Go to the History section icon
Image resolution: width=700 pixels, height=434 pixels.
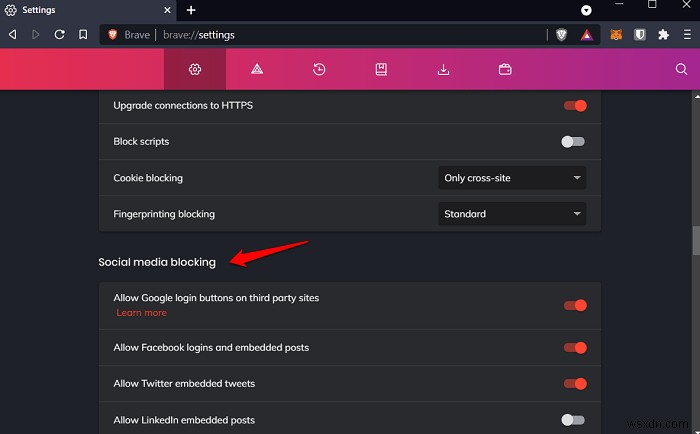[319, 69]
